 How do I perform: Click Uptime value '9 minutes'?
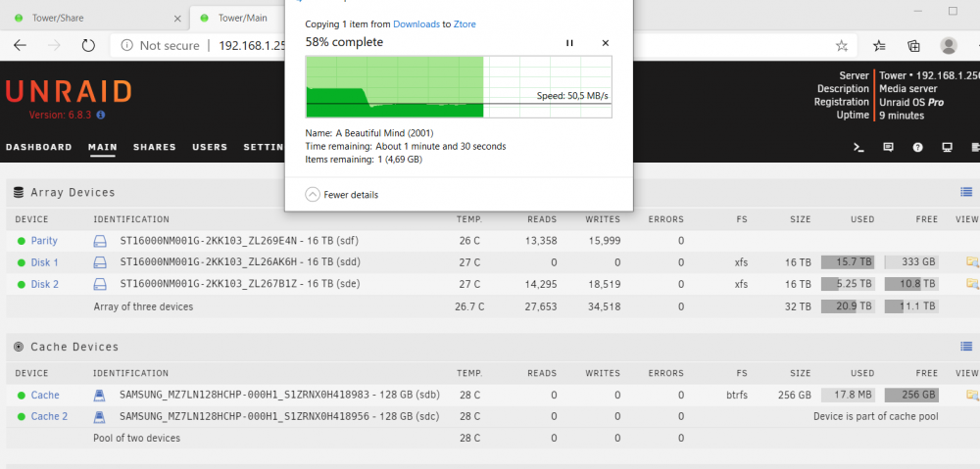point(902,116)
